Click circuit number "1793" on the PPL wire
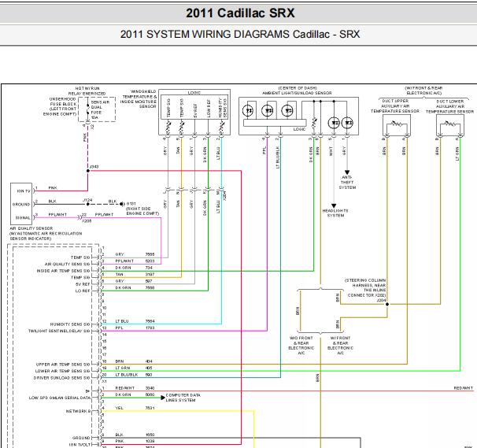 pos(150,328)
